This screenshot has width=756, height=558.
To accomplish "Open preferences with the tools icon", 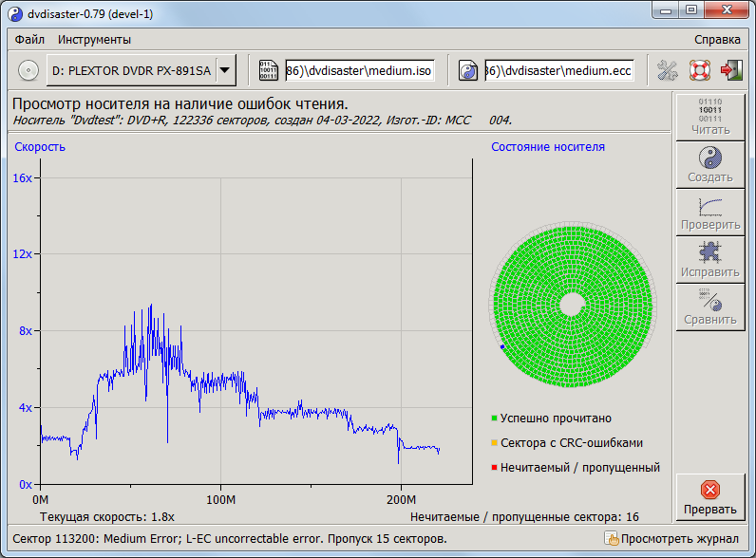I will (669, 70).
